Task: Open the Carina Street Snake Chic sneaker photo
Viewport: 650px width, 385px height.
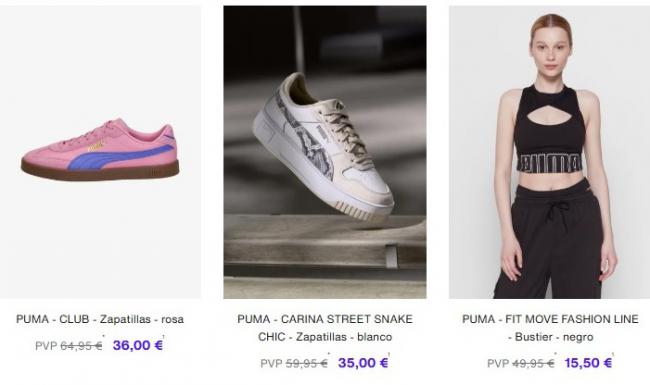Action: pos(325,152)
